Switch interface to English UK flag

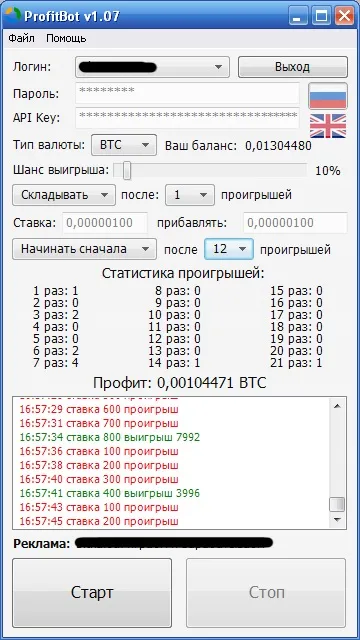[x=328, y=126]
